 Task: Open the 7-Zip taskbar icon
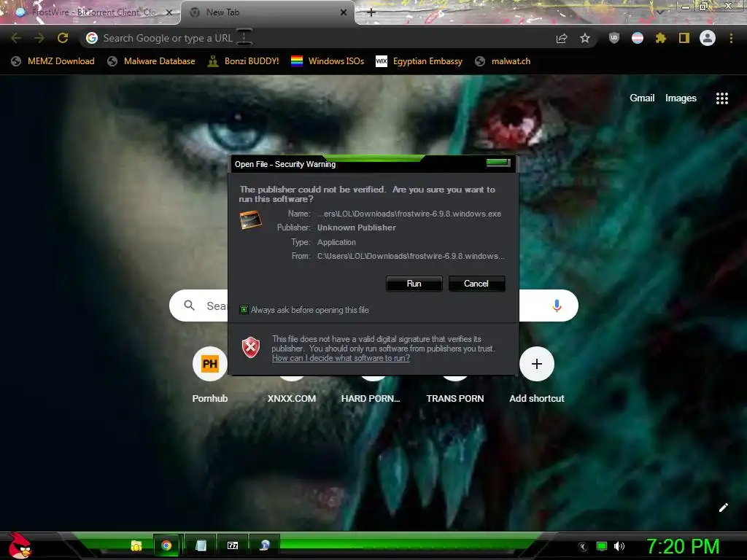click(233, 545)
